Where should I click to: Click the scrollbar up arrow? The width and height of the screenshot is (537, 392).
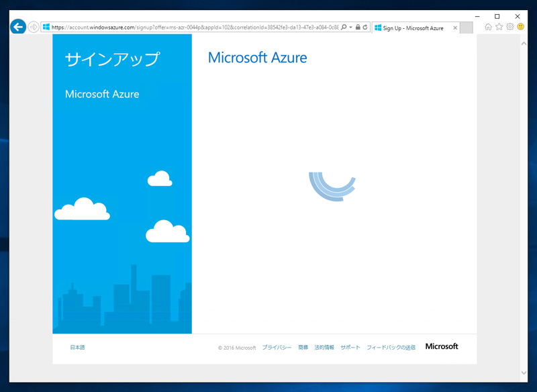click(524, 44)
